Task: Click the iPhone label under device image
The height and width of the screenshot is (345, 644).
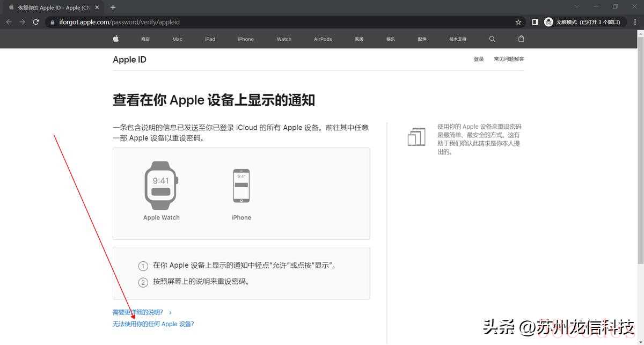Action: (x=241, y=217)
